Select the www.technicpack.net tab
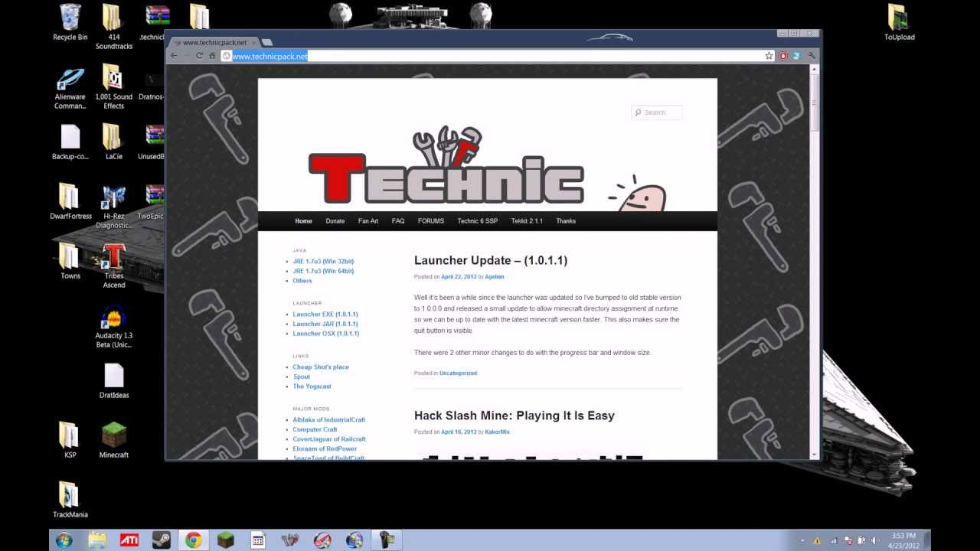 click(x=214, y=43)
